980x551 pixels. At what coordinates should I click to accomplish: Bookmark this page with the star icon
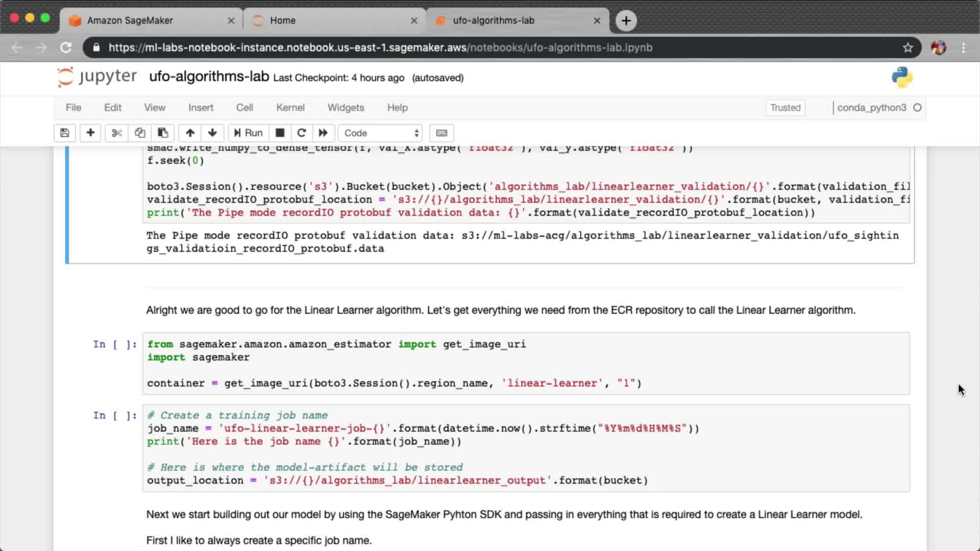pyautogui.click(x=908, y=47)
